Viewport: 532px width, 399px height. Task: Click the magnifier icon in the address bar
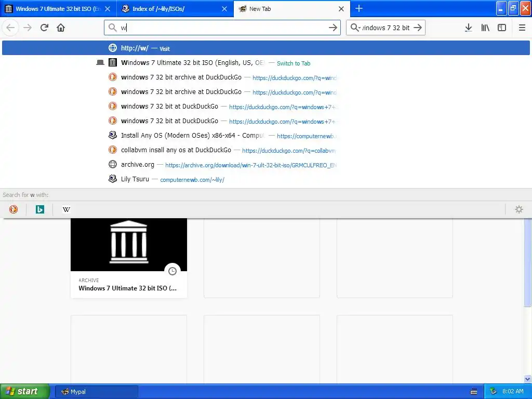pyautogui.click(x=112, y=28)
